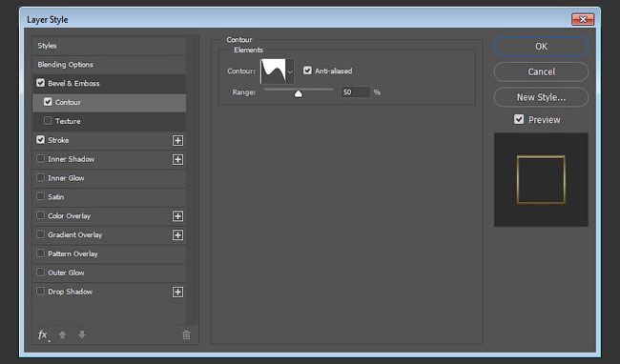Enable the Texture checkbox
This screenshot has width=620, height=364.
(x=48, y=121)
